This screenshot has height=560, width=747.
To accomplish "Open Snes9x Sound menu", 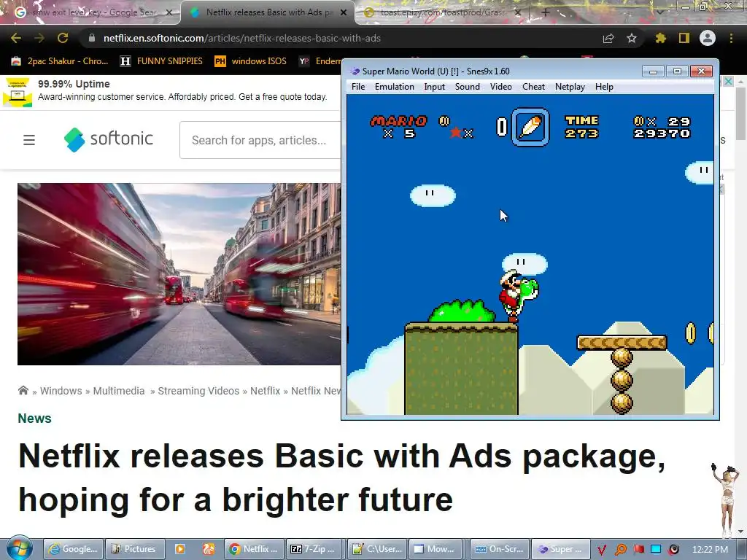I will (468, 87).
